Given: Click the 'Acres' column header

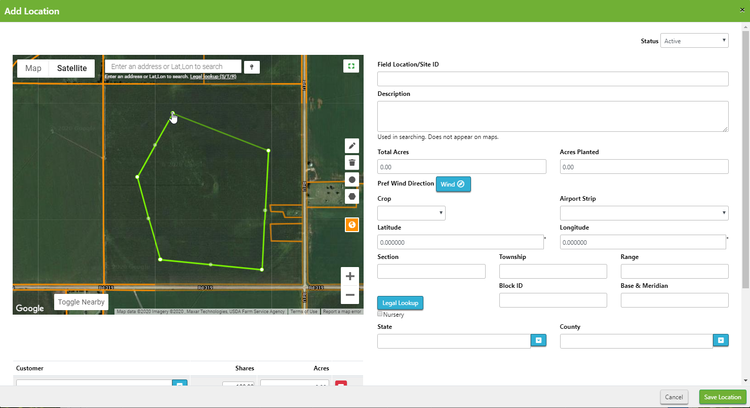Looking at the screenshot, I should coord(321,368).
